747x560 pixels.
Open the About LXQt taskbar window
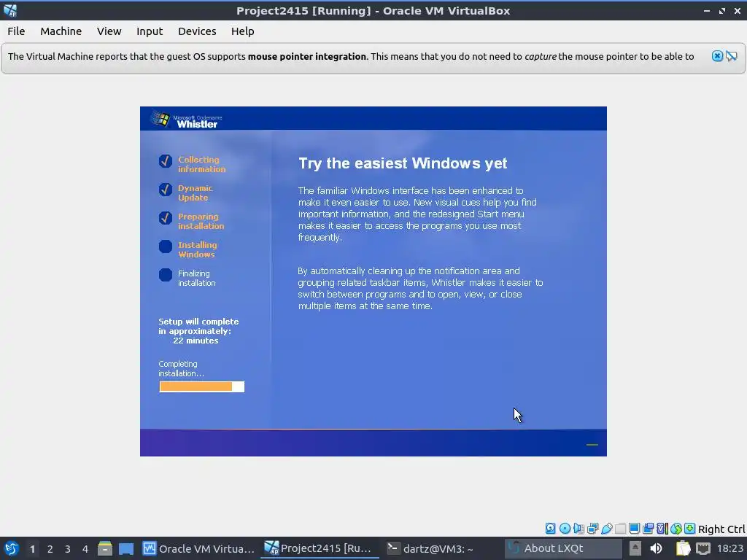pos(562,548)
